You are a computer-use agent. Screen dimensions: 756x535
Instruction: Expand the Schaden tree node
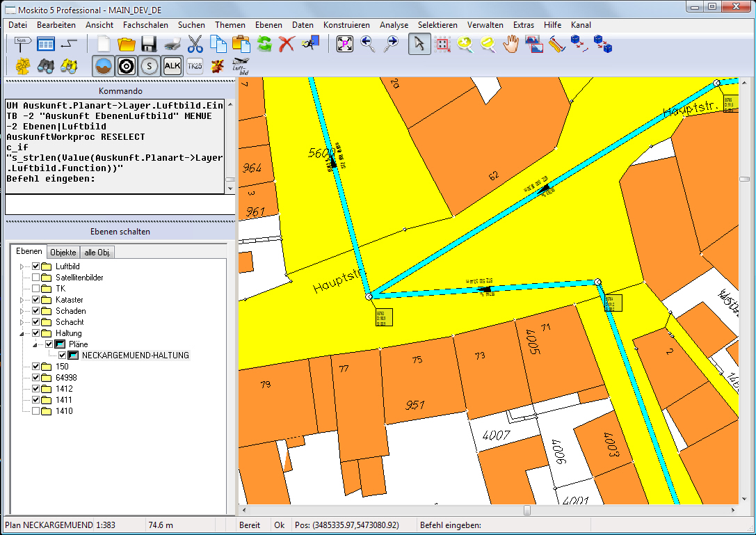coord(22,311)
